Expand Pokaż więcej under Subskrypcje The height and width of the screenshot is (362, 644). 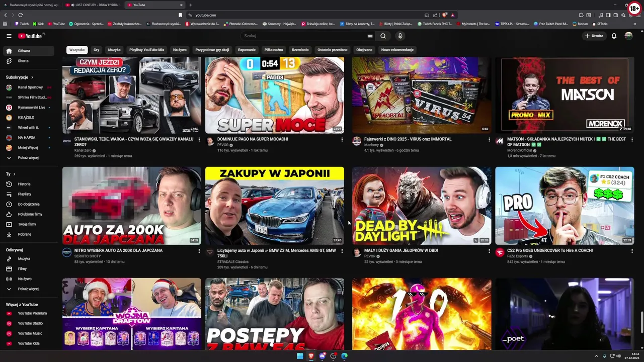coord(28,158)
